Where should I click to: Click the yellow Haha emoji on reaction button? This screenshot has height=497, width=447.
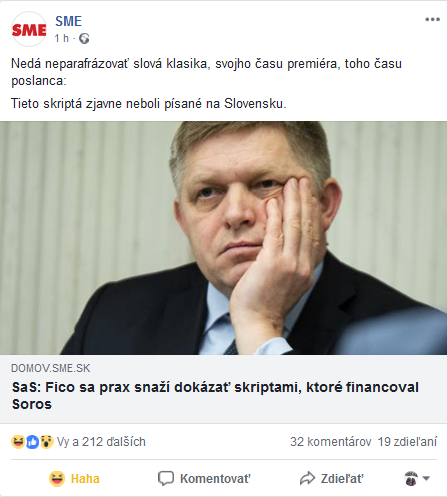pos(57,479)
